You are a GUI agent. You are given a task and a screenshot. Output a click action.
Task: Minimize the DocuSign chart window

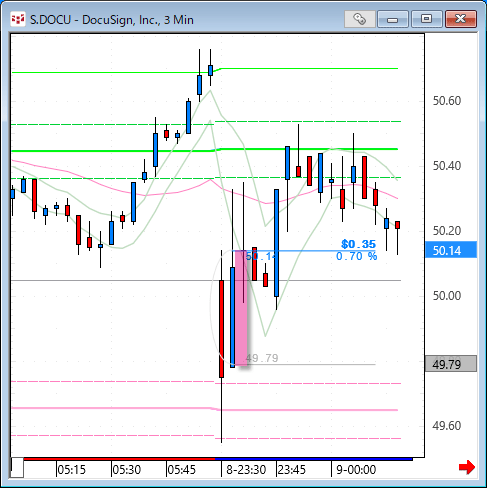point(393,19)
